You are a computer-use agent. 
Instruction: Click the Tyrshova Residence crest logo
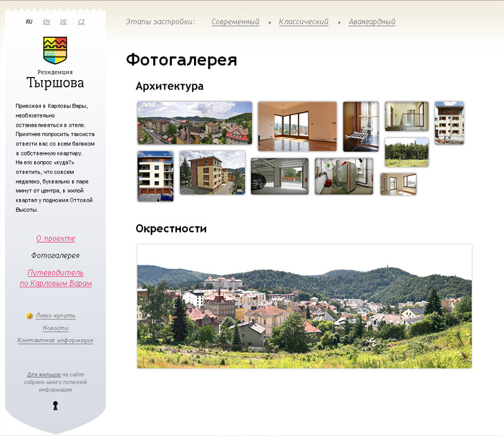[x=55, y=50]
